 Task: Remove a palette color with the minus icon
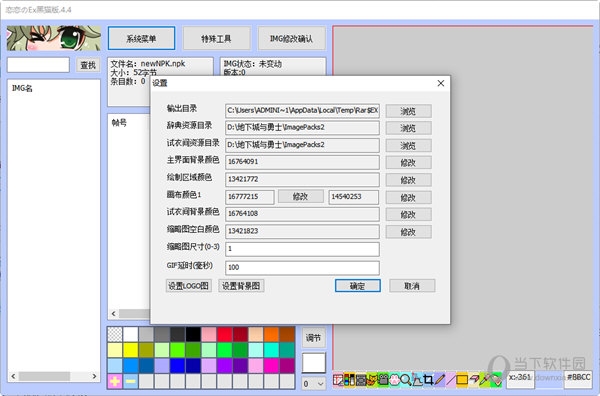pyautogui.click(x=130, y=381)
